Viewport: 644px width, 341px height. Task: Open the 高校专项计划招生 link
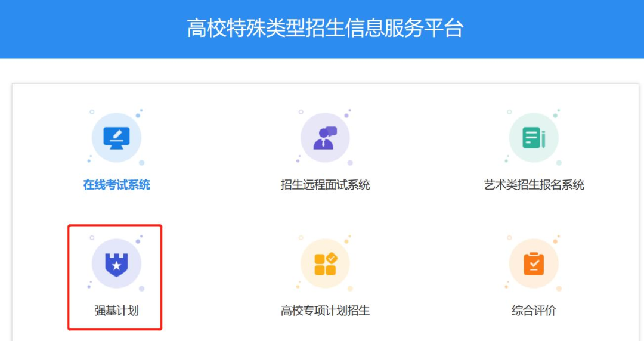[325, 311]
